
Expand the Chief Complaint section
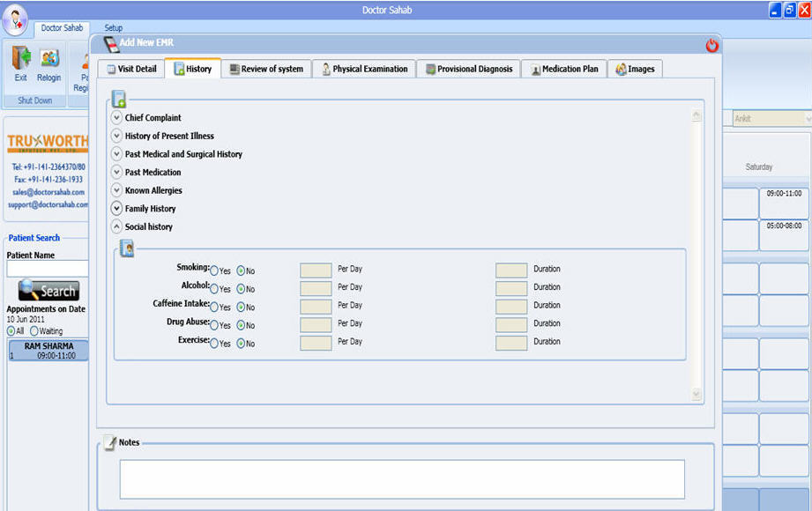point(116,118)
